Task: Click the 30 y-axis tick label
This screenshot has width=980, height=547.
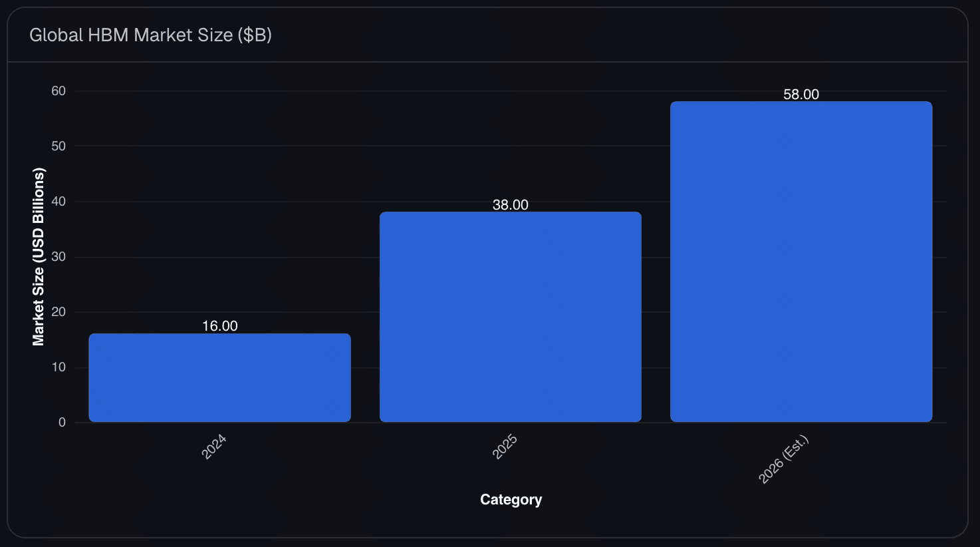Action: coord(59,257)
